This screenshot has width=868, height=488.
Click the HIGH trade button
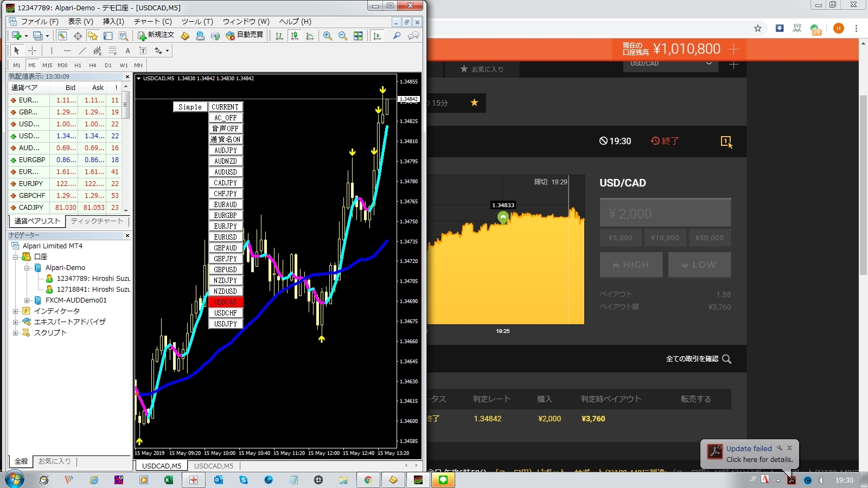[x=631, y=265]
